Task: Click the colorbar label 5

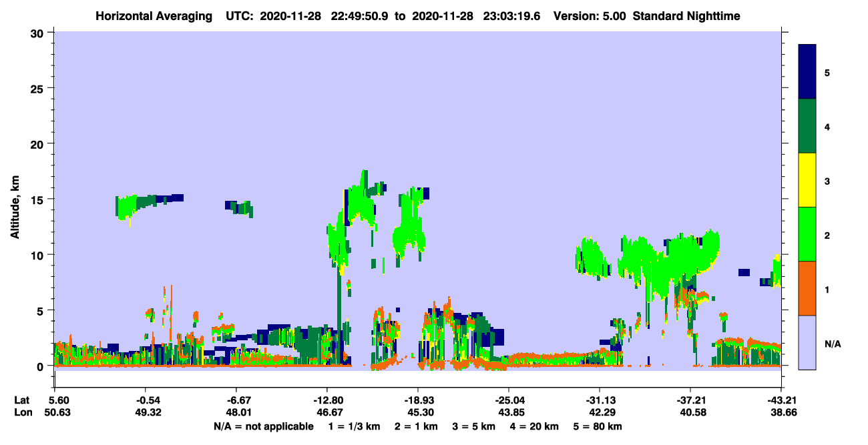Action: click(x=827, y=72)
